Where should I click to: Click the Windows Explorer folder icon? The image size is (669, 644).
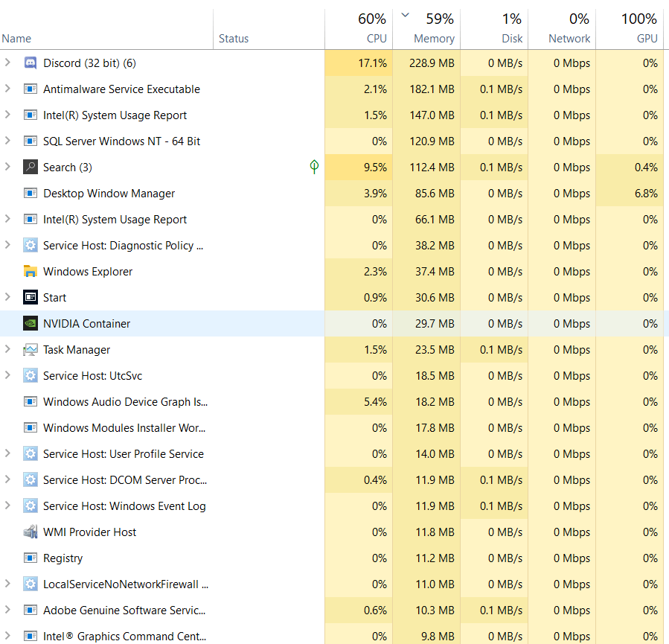31,272
